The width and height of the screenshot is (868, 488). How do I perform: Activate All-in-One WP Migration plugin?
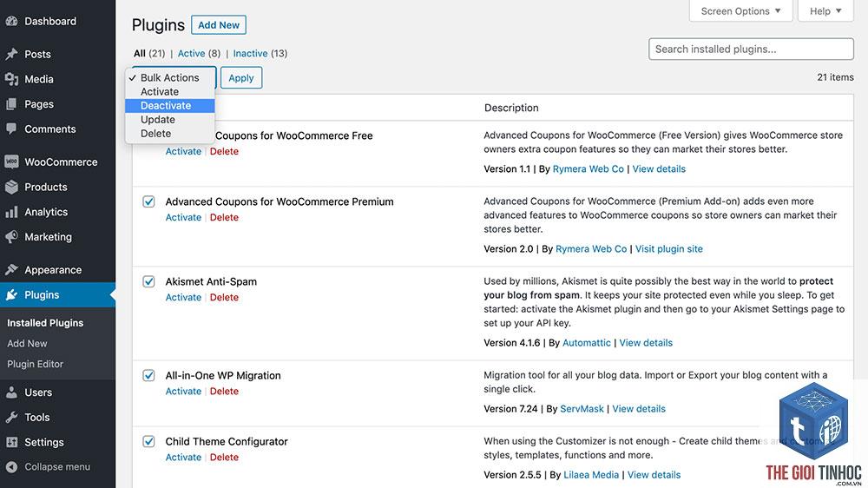183,391
